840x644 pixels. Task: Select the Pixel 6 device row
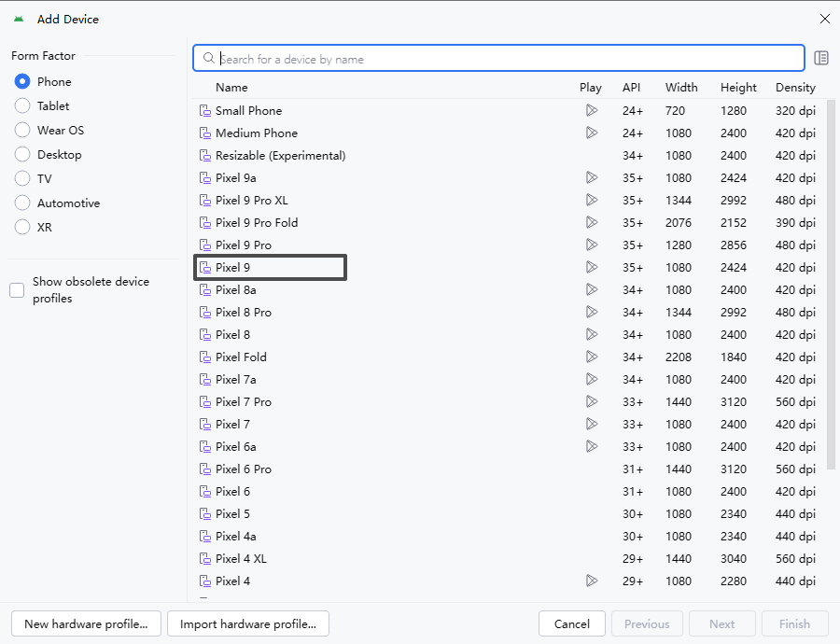coord(510,491)
